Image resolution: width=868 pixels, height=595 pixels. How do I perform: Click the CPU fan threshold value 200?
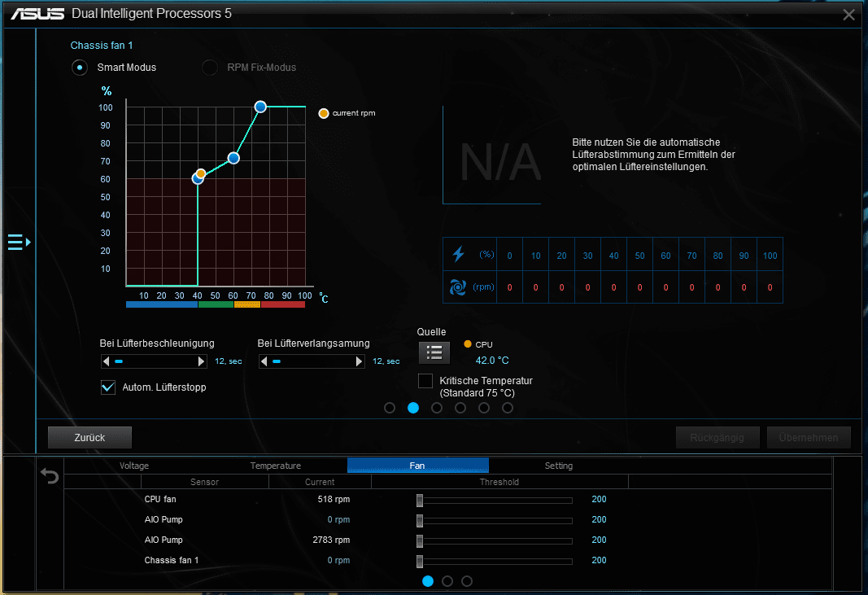tap(599, 499)
